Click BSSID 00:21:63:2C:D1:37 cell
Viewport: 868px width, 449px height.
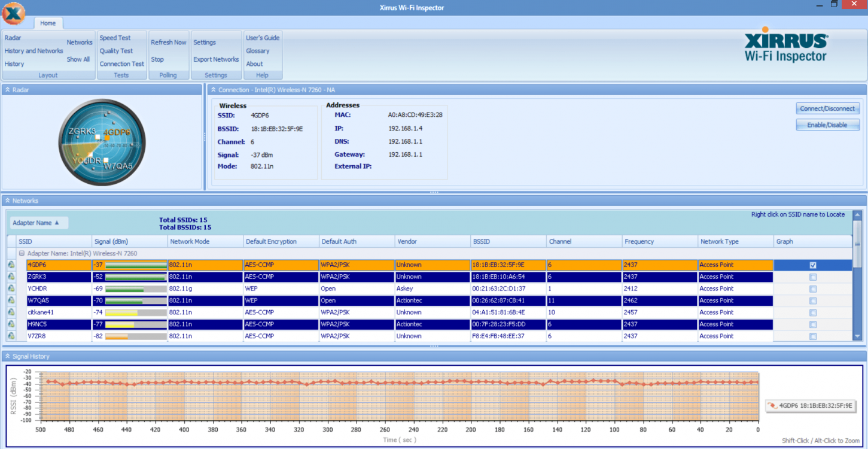[508, 289]
